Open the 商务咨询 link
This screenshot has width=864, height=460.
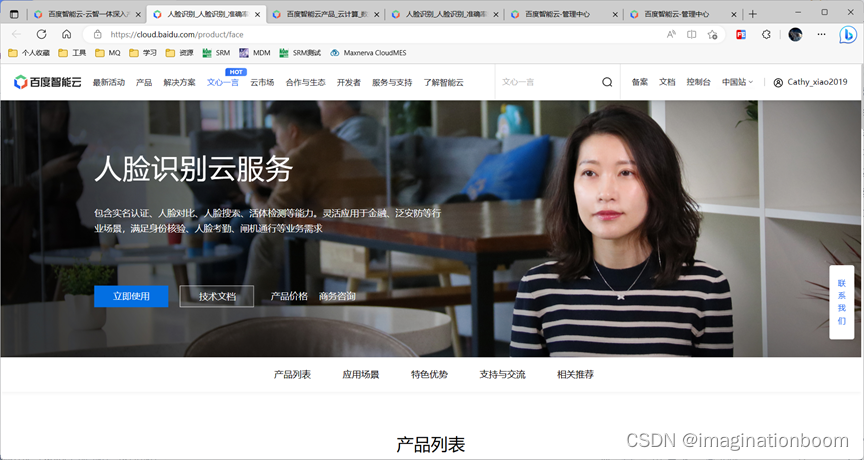tap(337, 296)
